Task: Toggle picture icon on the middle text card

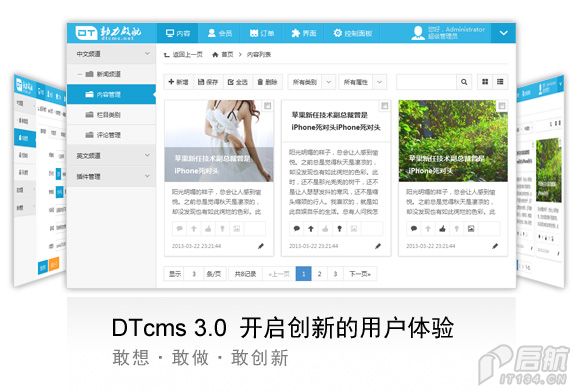Action: click(354, 229)
